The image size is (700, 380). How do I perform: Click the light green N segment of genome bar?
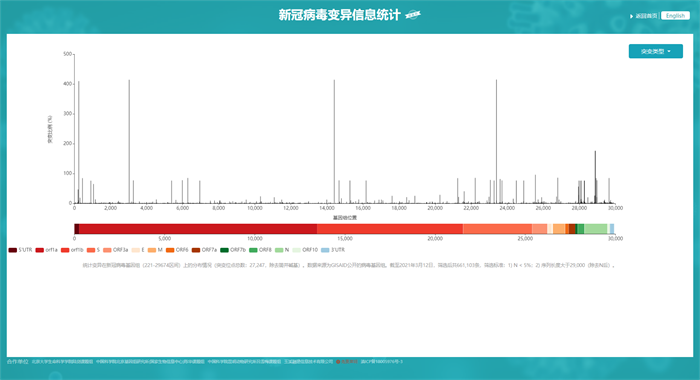tap(596, 229)
